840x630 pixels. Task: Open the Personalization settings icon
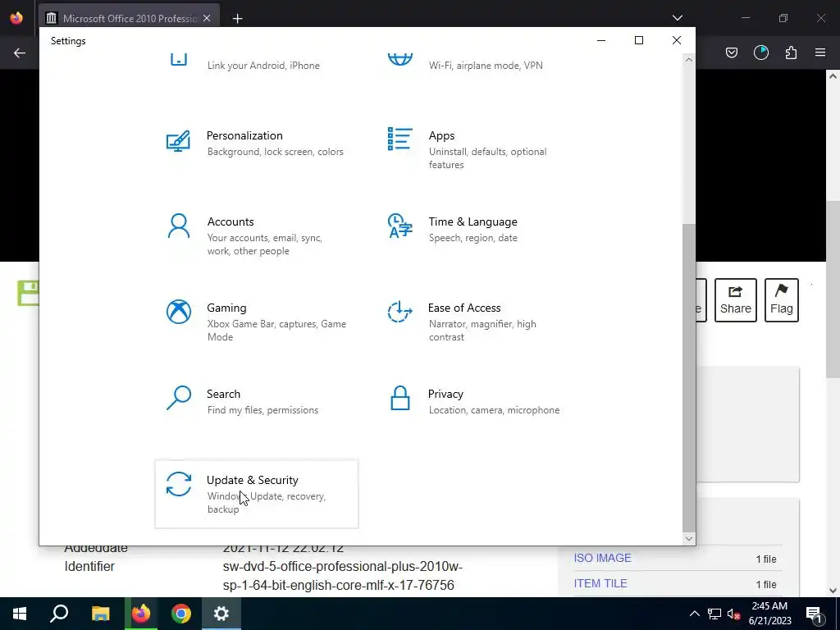click(x=178, y=141)
